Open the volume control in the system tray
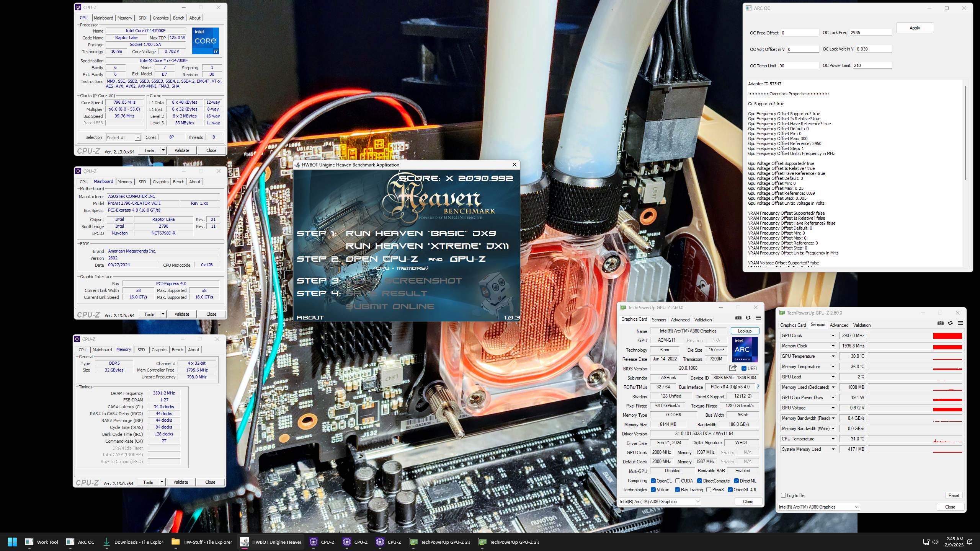The width and height of the screenshot is (980, 551). tap(935, 542)
